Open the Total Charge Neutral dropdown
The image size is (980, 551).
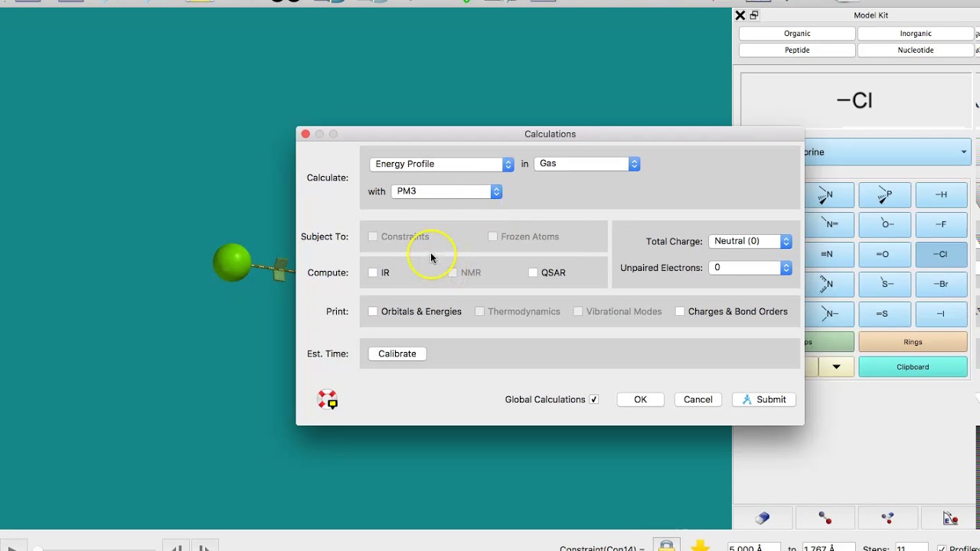coord(750,241)
